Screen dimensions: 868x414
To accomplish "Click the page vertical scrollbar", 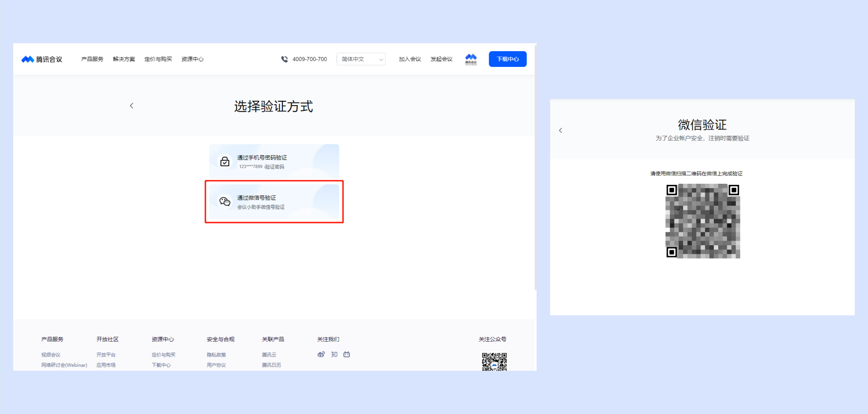I will pyautogui.click(x=535, y=167).
